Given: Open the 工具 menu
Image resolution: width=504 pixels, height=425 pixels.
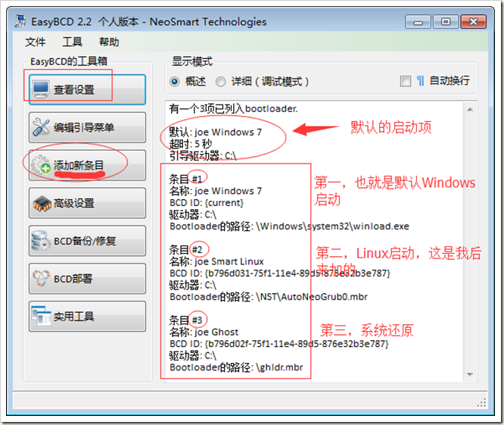Looking at the screenshot, I should coord(73,42).
